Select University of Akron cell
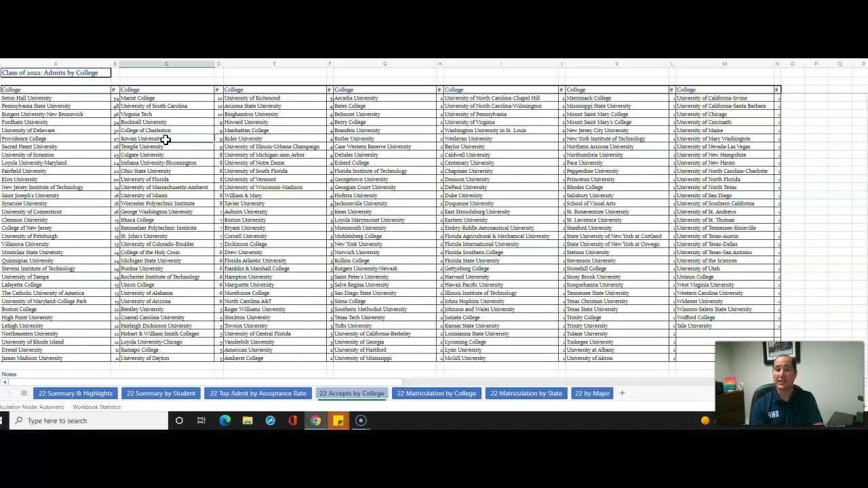The image size is (868, 488). 616,359
